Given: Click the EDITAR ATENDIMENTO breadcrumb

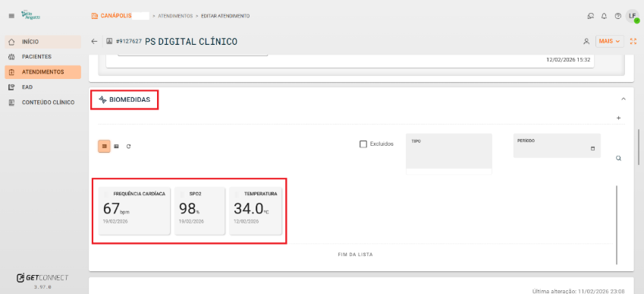Looking at the screenshot, I should tap(225, 16).
